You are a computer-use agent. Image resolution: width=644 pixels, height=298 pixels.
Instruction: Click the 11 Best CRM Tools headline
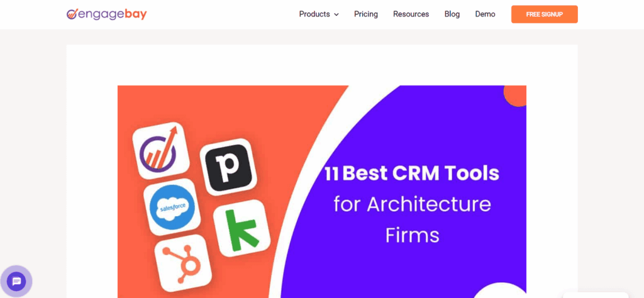412,174
